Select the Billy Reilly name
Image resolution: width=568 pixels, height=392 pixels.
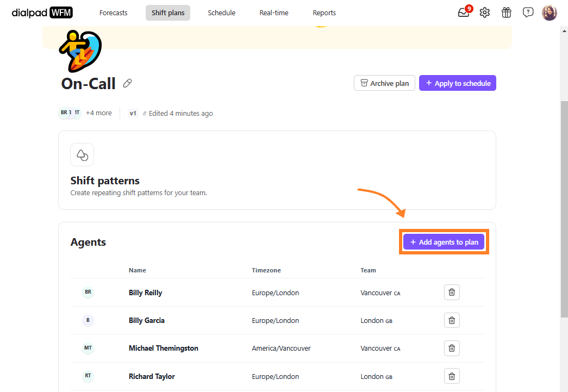[145, 293]
